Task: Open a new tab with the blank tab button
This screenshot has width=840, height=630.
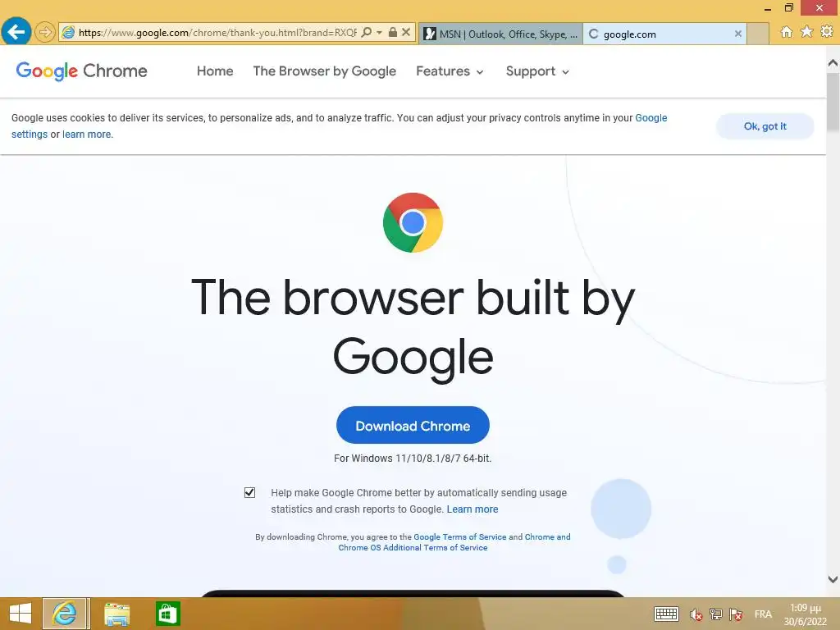Action: (757, 34)
